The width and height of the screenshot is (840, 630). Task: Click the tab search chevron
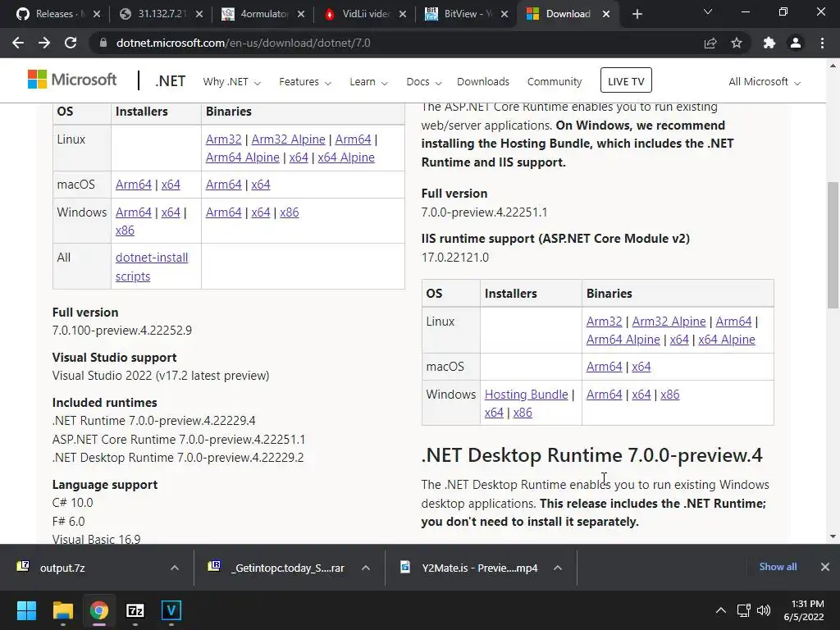[x=708, y=11]
